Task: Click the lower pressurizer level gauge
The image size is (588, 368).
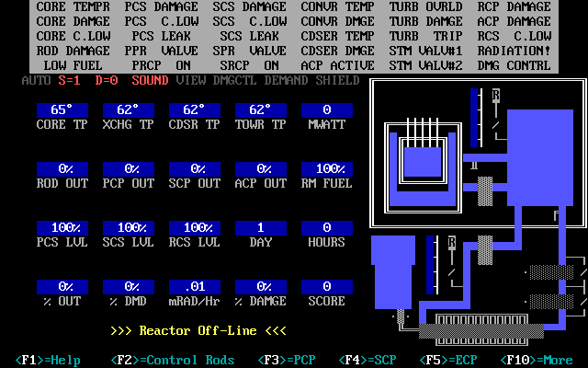Action: (430, 265)
